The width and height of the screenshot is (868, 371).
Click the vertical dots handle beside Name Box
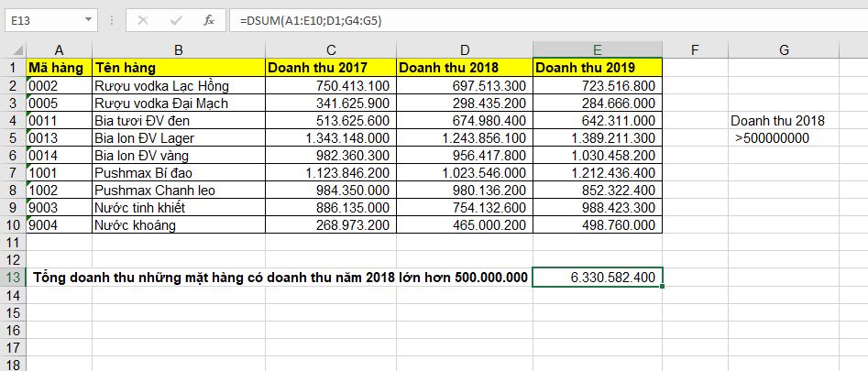[111, 19]
